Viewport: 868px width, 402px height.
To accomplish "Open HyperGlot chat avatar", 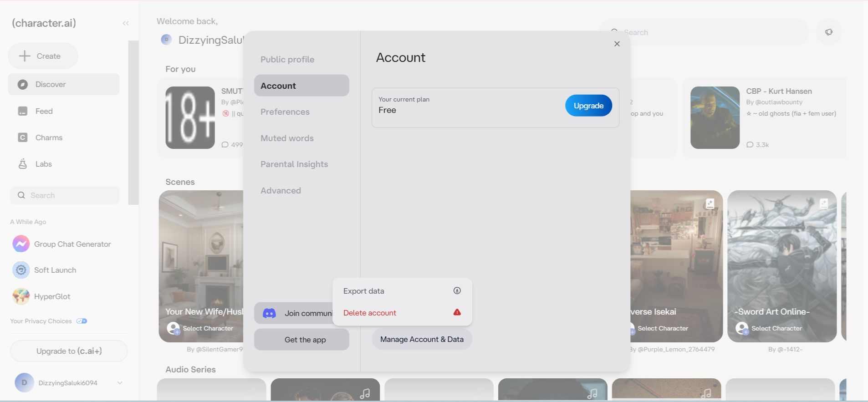I will click(21, 296).
